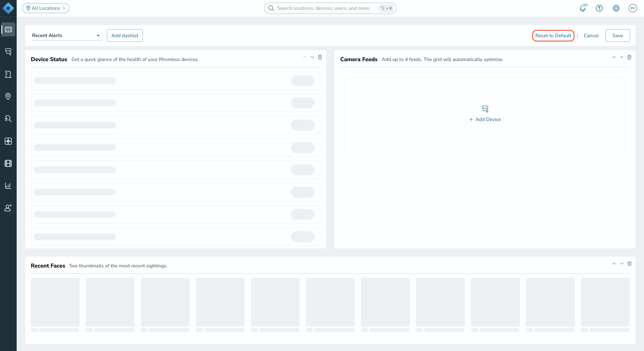Image resolution: width=644 pixels, height=351 pixels.
Task: Click the Add dashlet button
Action: coord(125,35)
